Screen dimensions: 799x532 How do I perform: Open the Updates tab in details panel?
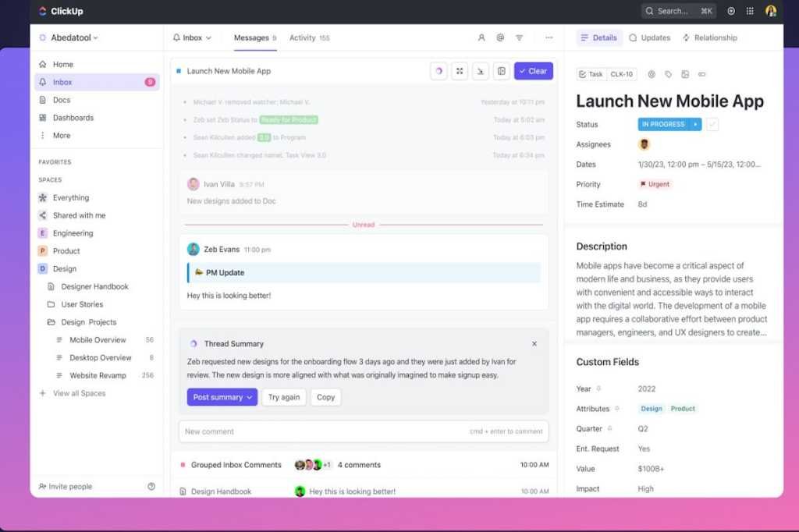click(x=652, y=37)
